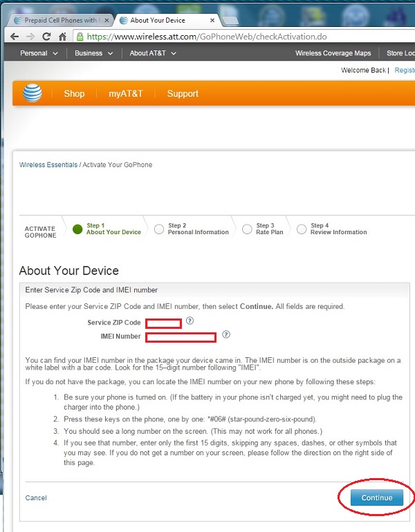Expand the Personal dropdown menu
This screenshot has width=415, height=532.
[39, 53]
